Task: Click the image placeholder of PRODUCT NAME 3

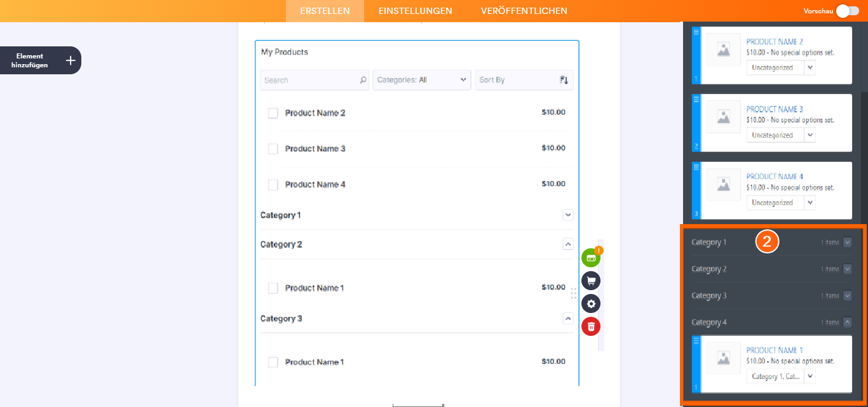Action: [x=723, y=117]
